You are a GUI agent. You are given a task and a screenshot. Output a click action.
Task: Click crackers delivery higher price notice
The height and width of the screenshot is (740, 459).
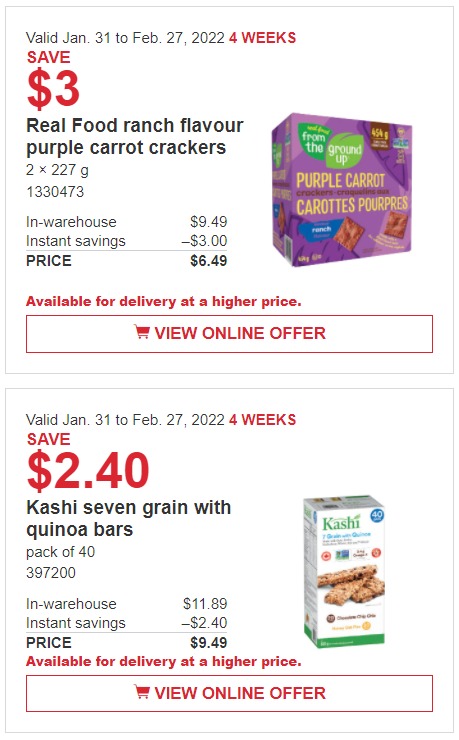pyautogui.click(x=164, y=301)
